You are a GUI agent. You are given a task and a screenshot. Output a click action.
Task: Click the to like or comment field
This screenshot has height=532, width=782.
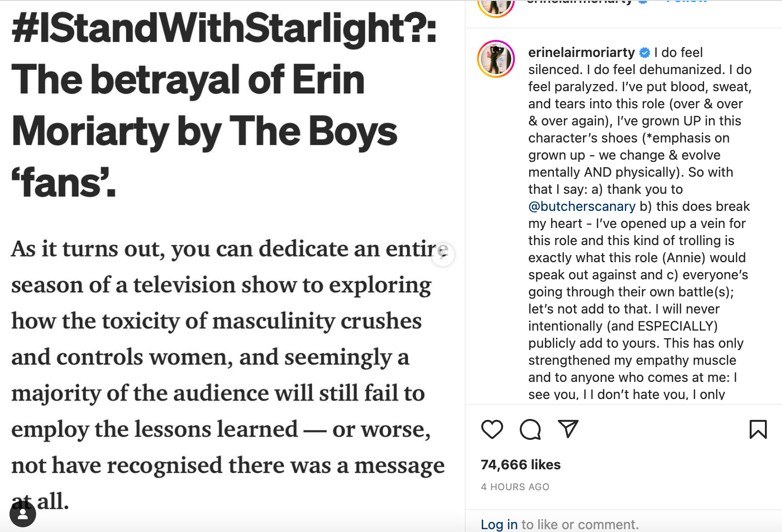580,524
